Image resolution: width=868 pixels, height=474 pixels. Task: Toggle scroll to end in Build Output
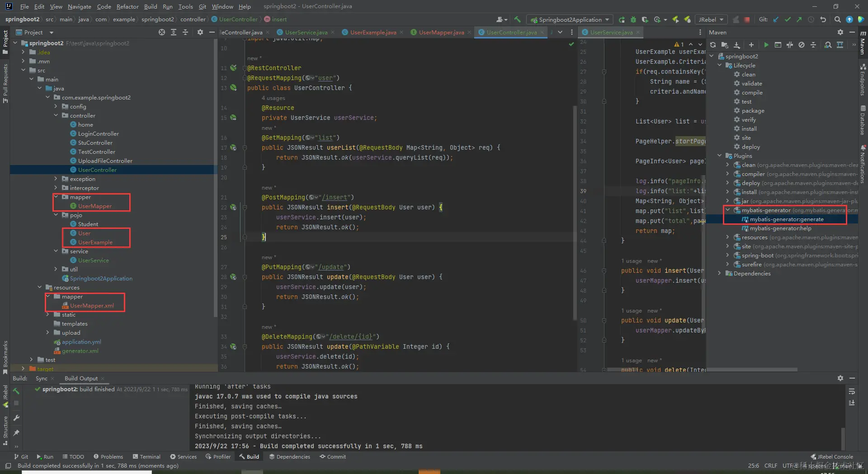click(852, 403)
